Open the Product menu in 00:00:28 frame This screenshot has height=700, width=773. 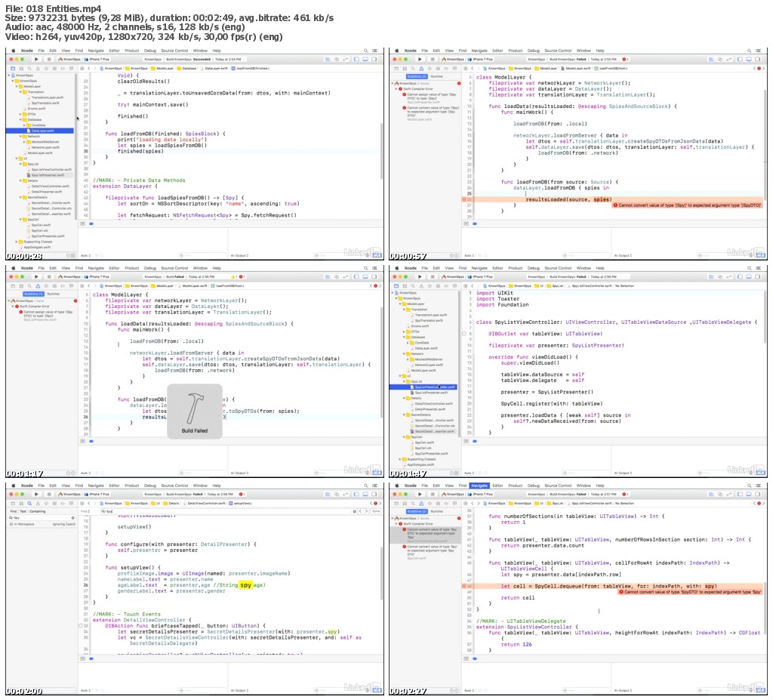click(x=131, y=51)
